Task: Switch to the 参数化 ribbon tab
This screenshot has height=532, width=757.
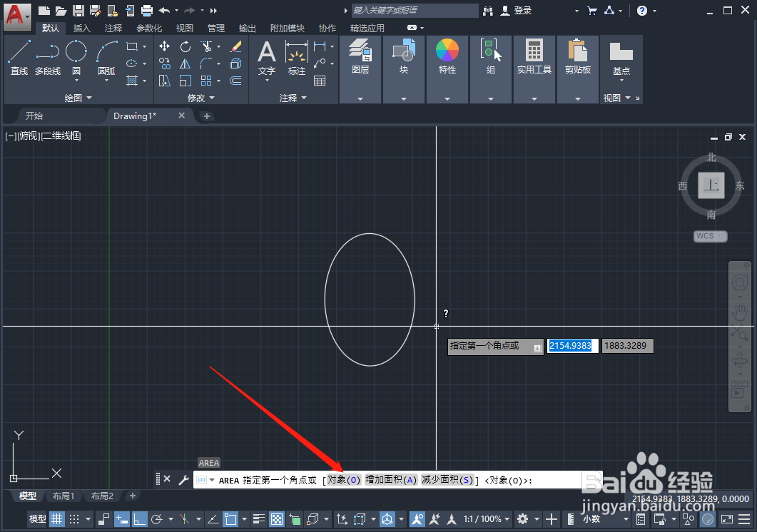Action: (148, 28)
